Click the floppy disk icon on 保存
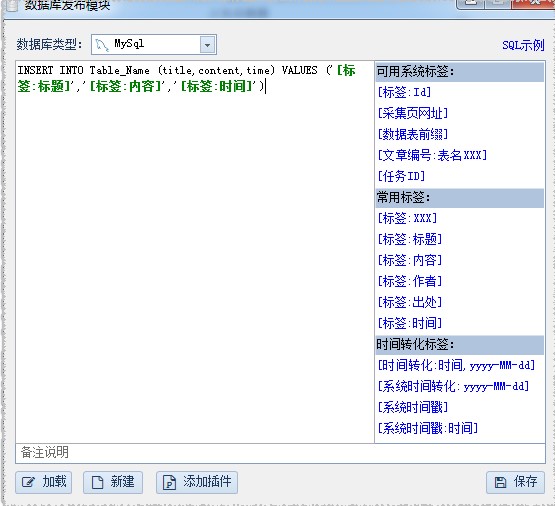The image size is (555, 506). point(500,482)
